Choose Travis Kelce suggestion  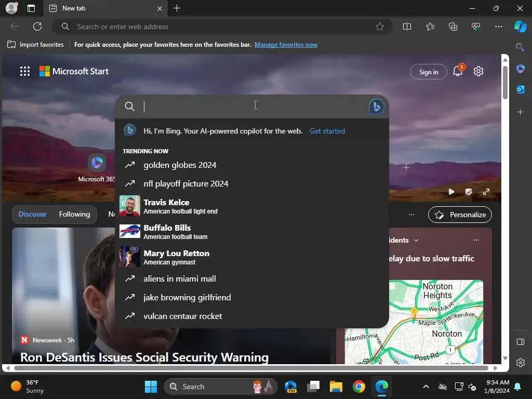click(252, 206)
